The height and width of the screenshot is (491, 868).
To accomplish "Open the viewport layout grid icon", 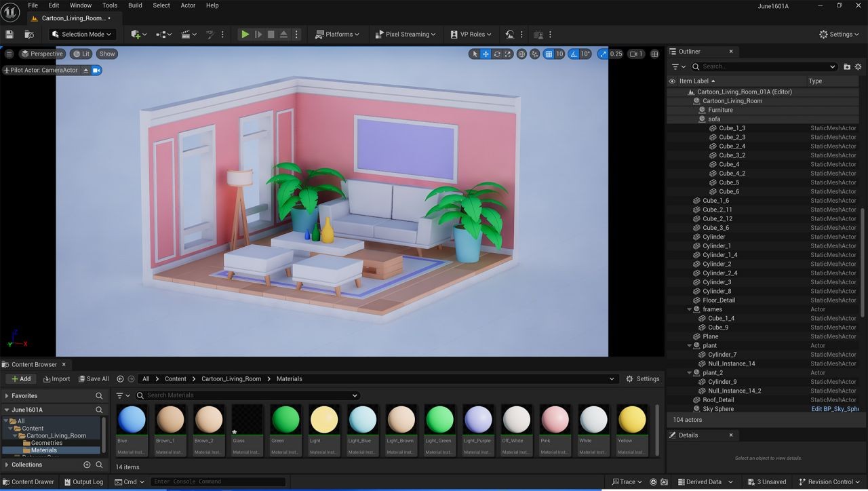I will pyautogui.click(x=654, y=54).
